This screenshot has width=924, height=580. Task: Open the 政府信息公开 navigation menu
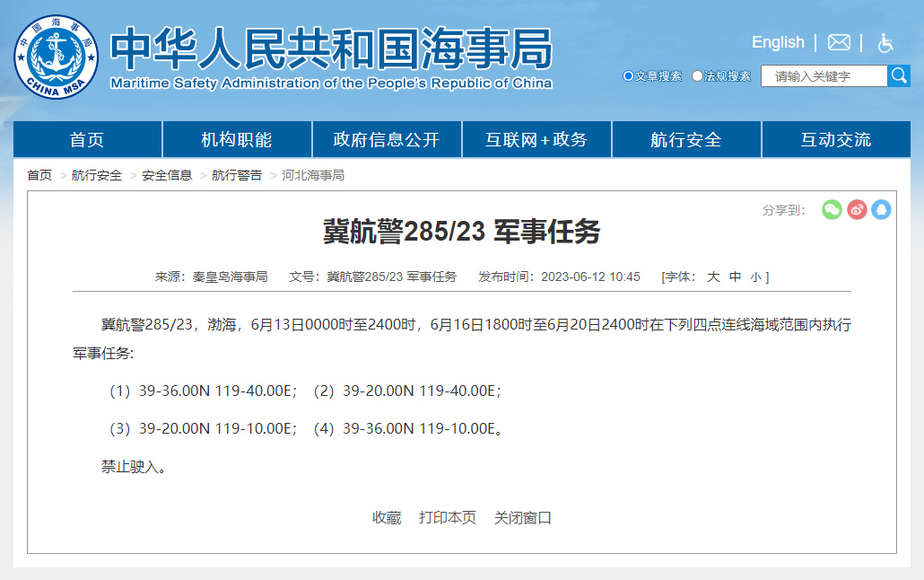click(387, 140)
